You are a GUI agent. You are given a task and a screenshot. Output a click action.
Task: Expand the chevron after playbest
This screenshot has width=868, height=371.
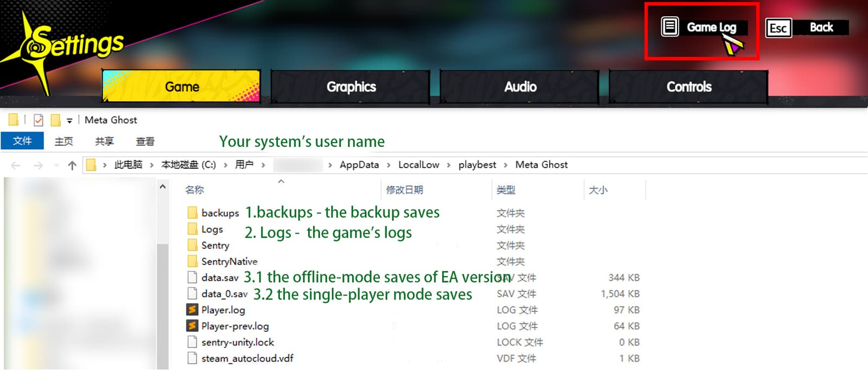506,165
